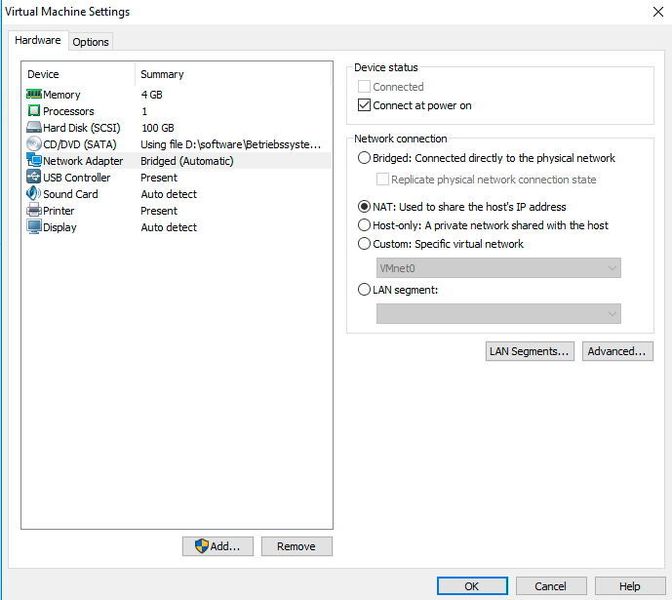Open Help for virtual machine settings

point(630,586)
